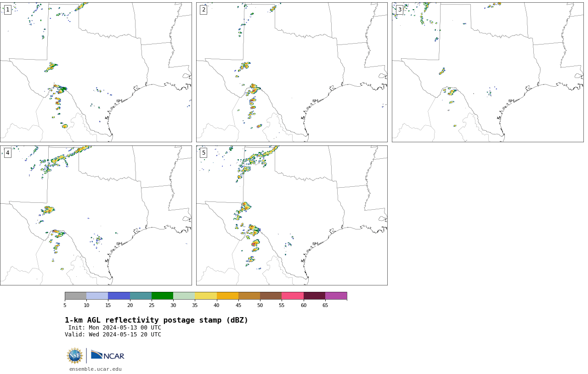The width and height of the screenshot is (588, 374).
Task: Open ensemble member 5 reflectivity map
Action: tap(292, 215)
